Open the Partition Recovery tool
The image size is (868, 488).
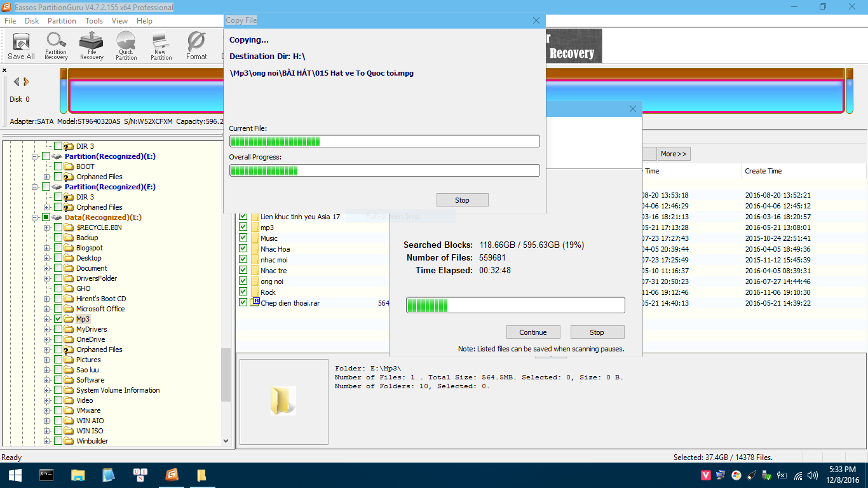click(x=56, y=46)
